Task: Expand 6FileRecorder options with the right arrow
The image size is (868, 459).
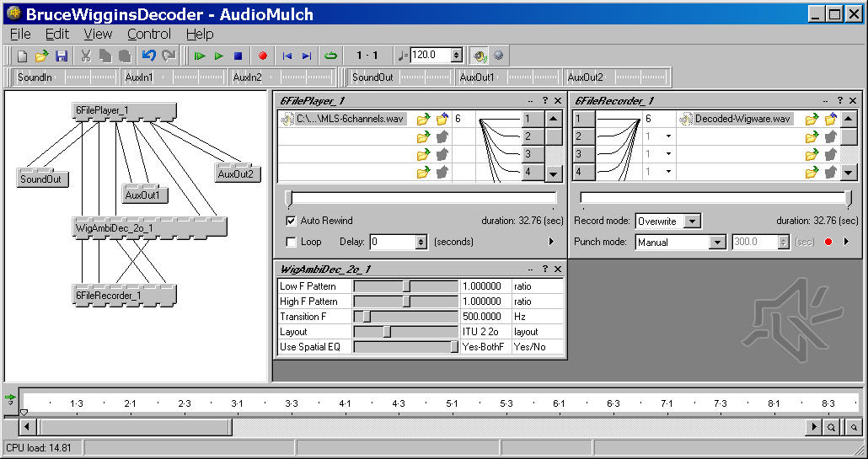Action: pyautogui.click(x=846, y=242)
